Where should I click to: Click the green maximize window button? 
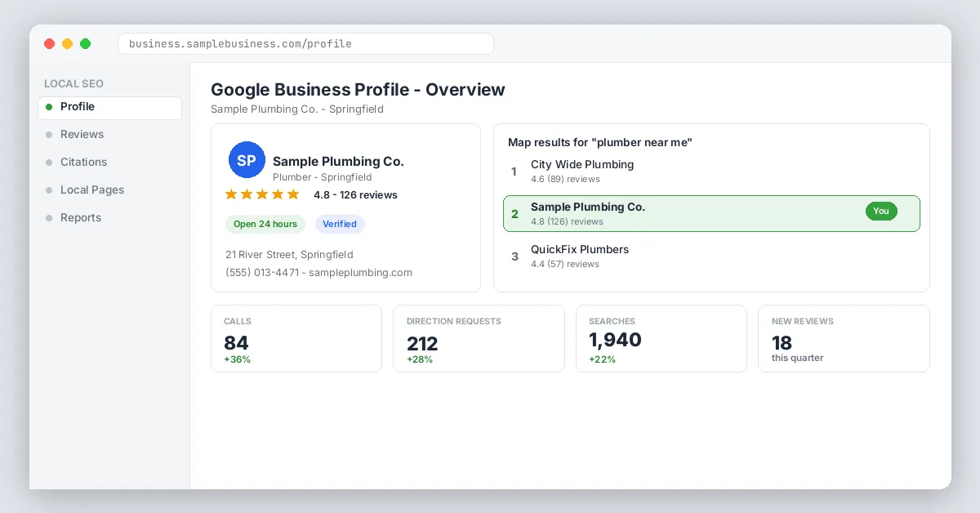click(86, 44)
